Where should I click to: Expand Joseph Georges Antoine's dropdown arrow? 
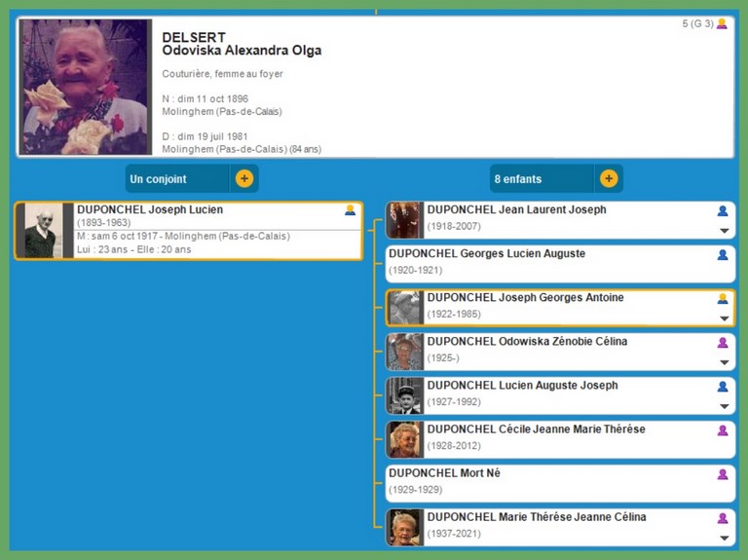click(x=724, y=318)
